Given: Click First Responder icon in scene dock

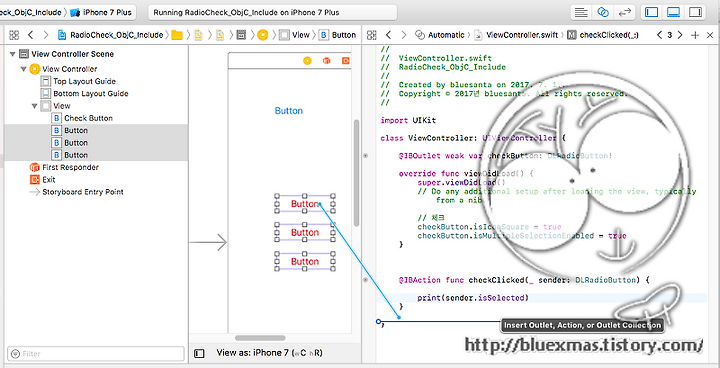Looking at the screenshot, I should (x=326, y=61).
